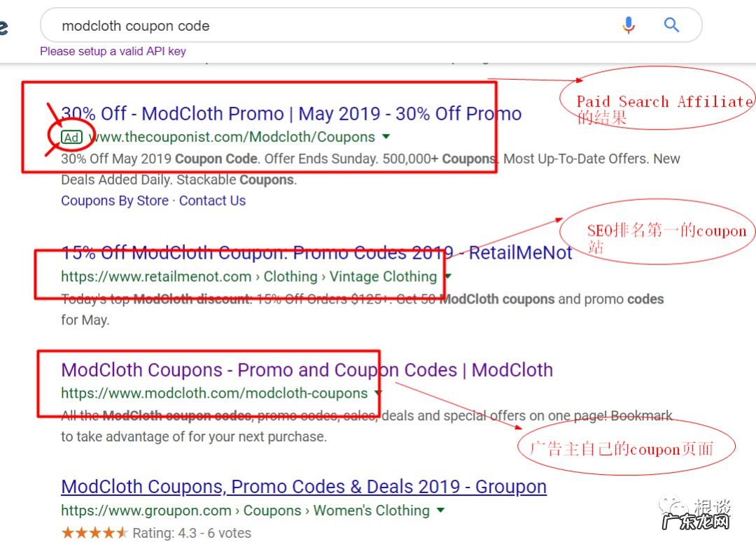Click the microphone icon for voice search

pos(629,25)
